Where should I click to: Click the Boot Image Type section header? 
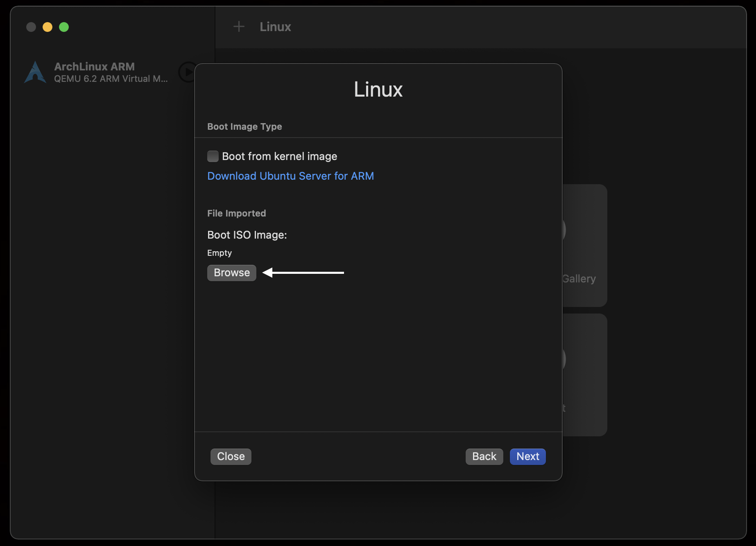point(244,127)
